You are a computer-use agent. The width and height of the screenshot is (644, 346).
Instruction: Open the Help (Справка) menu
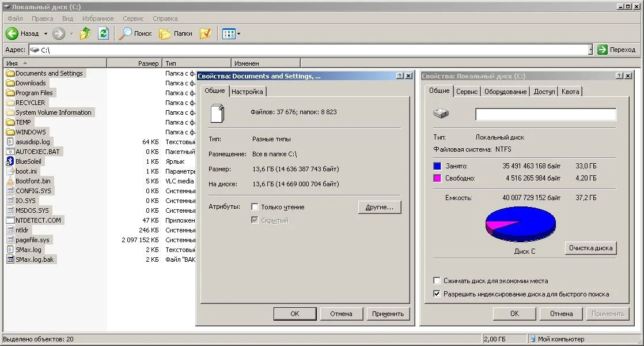tap(165, 18)
